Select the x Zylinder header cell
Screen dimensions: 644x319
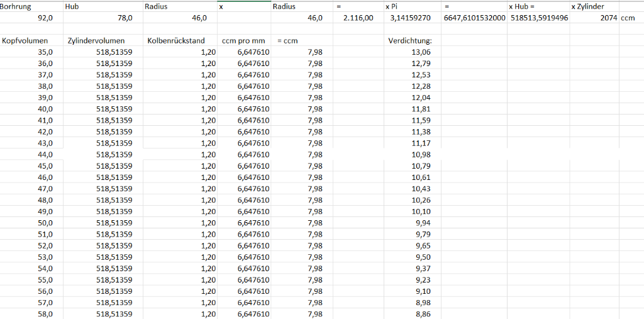pyautogui.click(x=594, y=6)
